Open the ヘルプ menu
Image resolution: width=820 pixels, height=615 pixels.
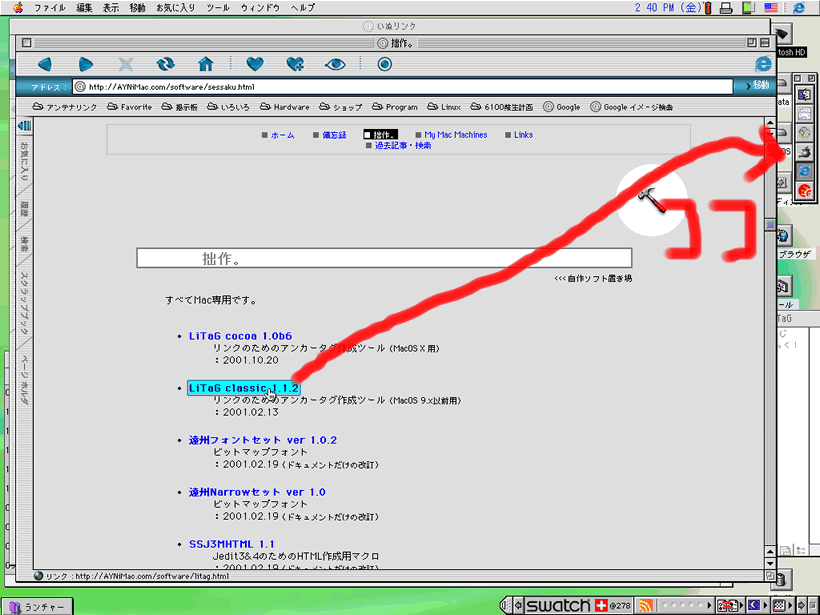click(303, 8)
